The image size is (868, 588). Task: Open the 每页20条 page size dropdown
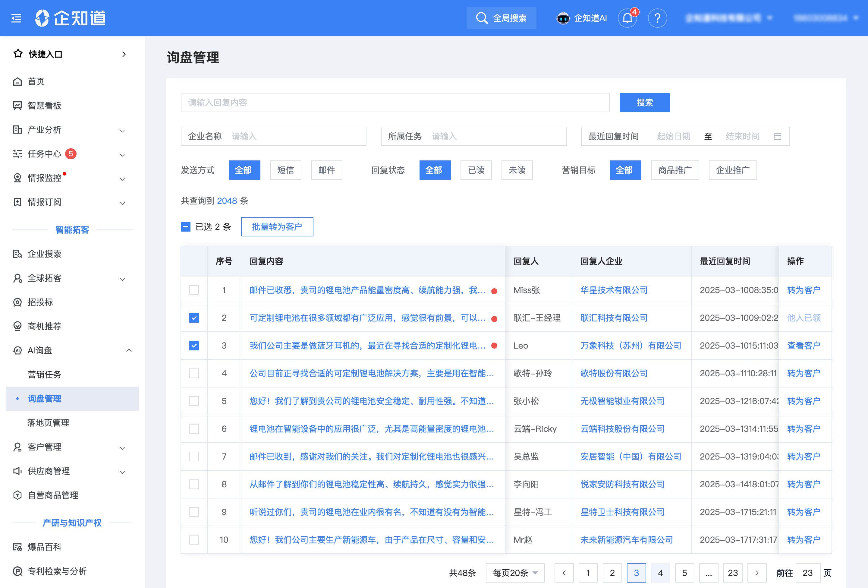click(x=515, y=573)
